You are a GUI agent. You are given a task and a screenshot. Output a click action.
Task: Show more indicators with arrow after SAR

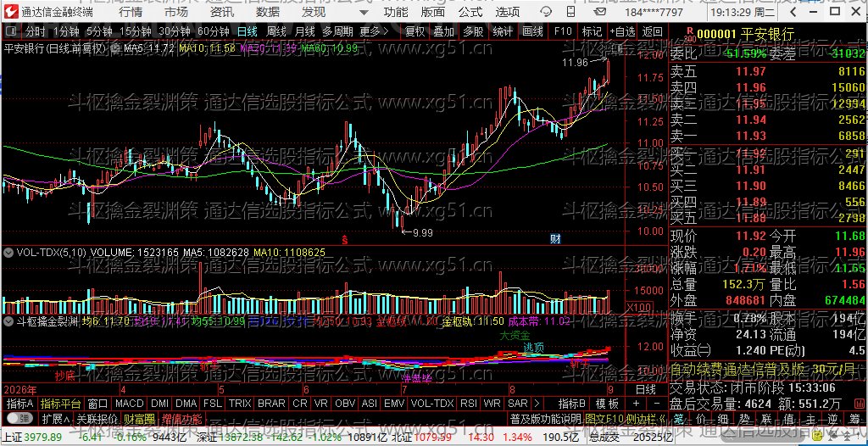pyautogui.click(x=537, y=404)
